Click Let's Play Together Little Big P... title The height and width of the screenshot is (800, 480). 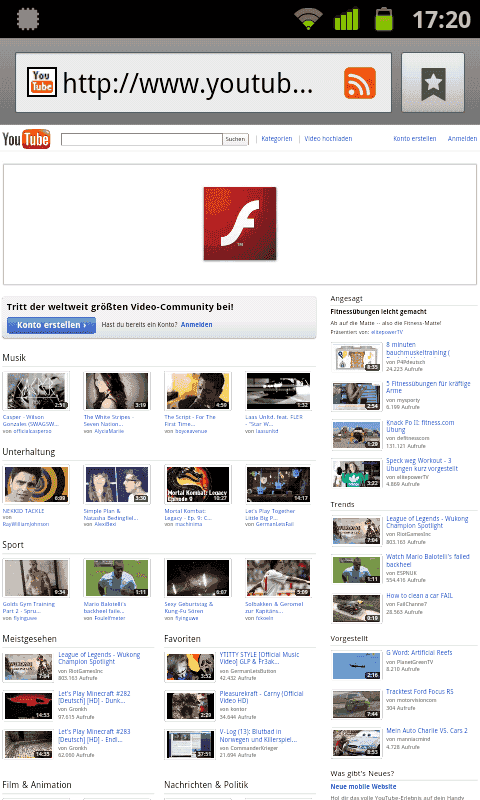pyautogui.click(x=270, y=514)
